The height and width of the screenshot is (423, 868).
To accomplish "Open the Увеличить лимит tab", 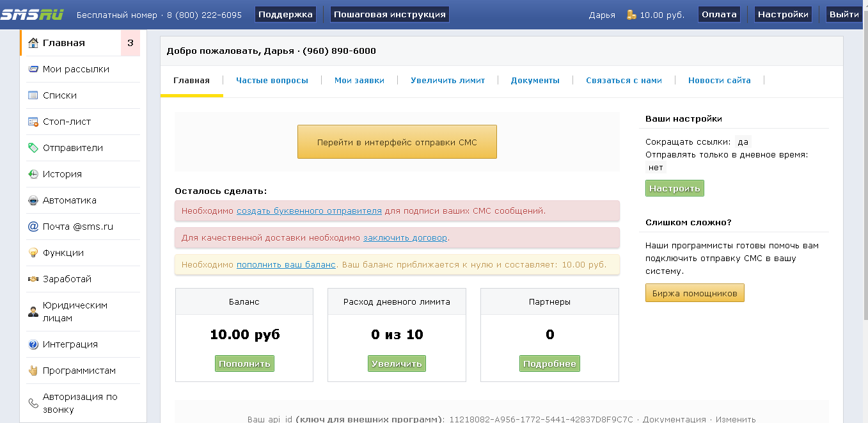I will point(448,81).
